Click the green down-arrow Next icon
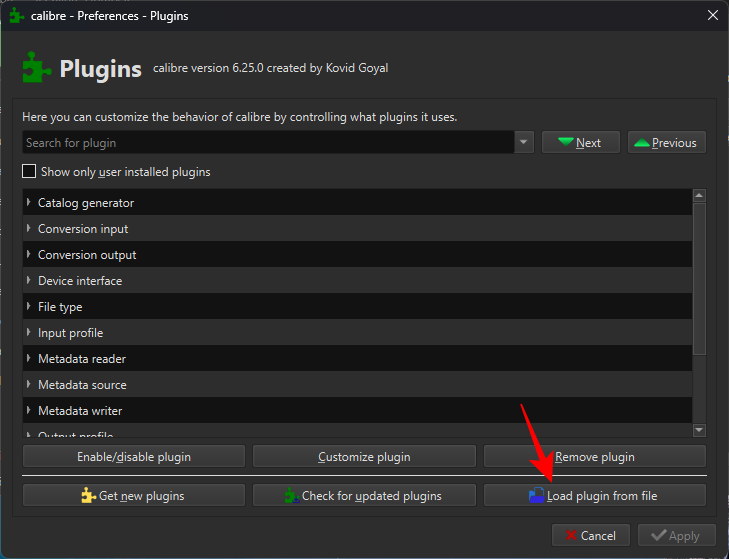 [566, 143]
